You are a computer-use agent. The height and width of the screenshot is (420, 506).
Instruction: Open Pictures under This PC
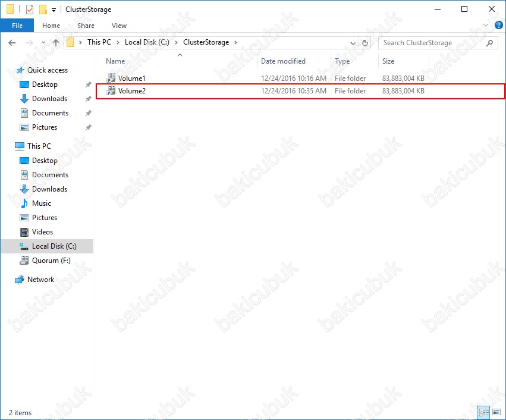click(x=45, y=218)
